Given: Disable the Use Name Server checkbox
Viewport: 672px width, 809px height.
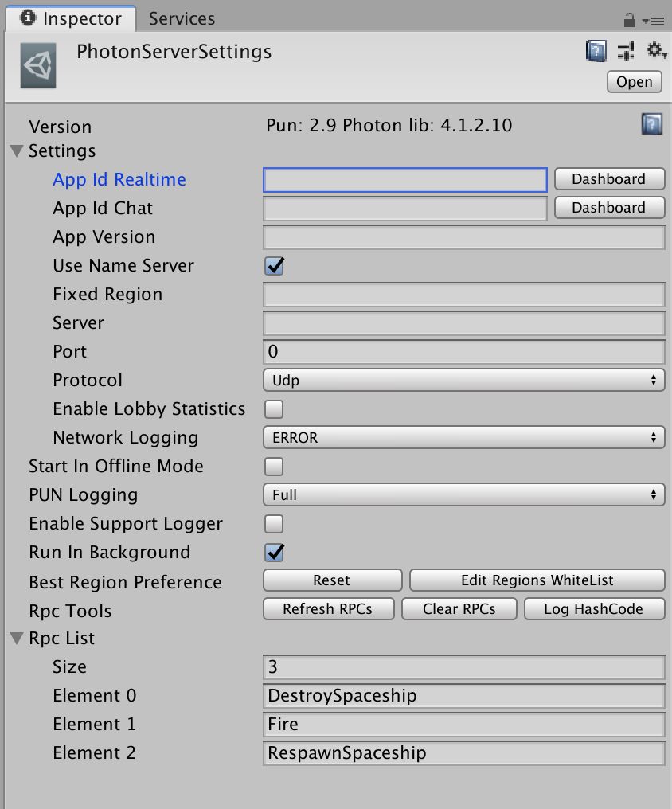Looking at the screenshot, I should coord(275,266).
